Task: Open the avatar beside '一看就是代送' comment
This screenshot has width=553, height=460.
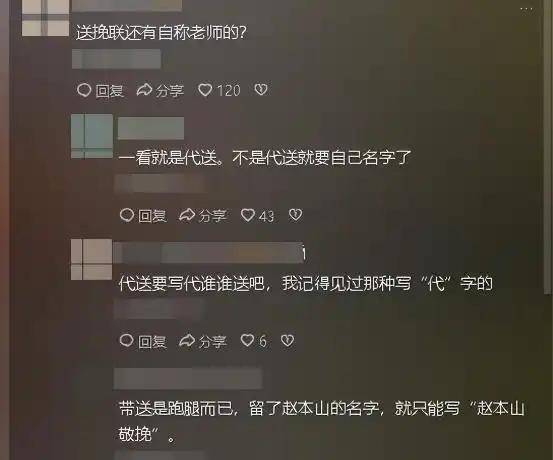Action: tap(92, 136)
